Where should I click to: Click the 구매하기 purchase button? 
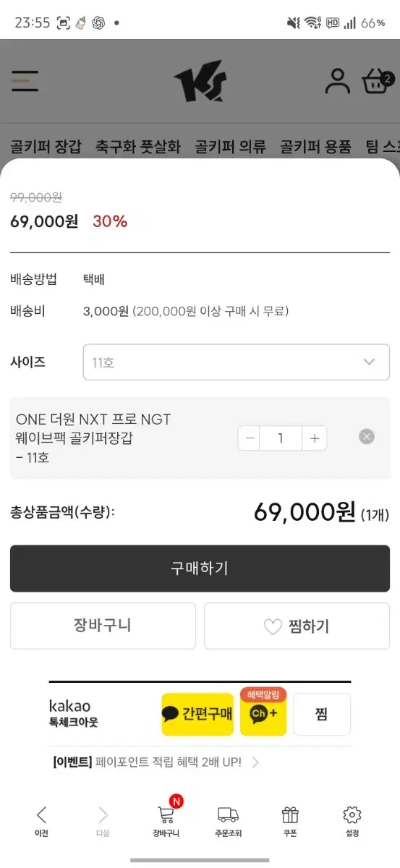click(x=200, y=569)
